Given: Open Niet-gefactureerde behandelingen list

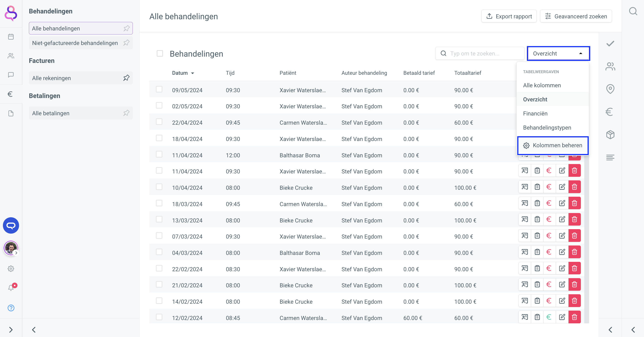Looking at the screenshot, I should point(81,43).
